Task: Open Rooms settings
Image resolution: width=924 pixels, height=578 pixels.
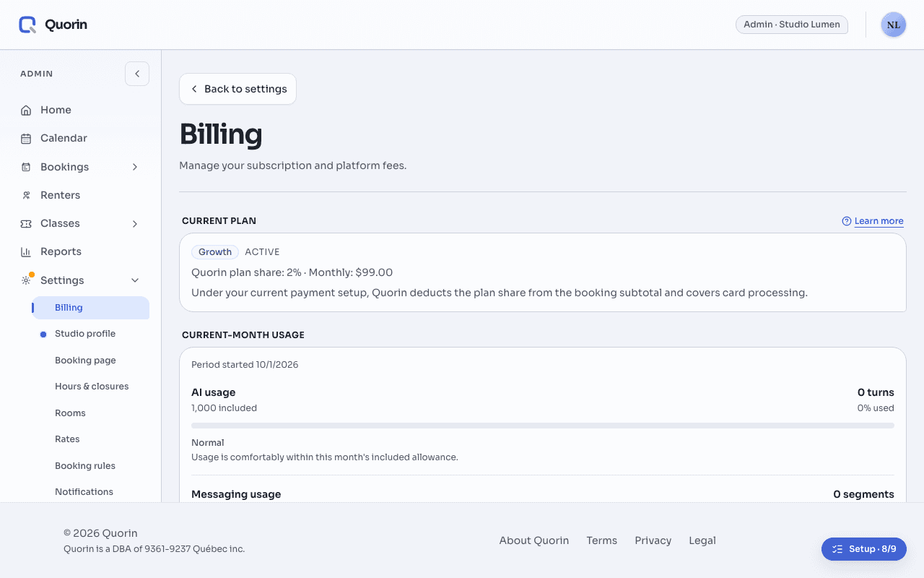Action: pyautogui.click(x=90, y=413)
